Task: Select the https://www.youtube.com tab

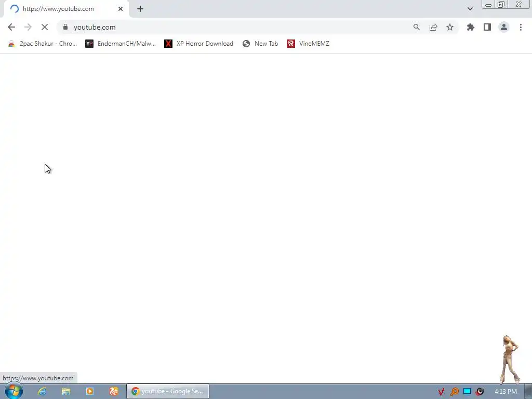Action: point(66,9)
